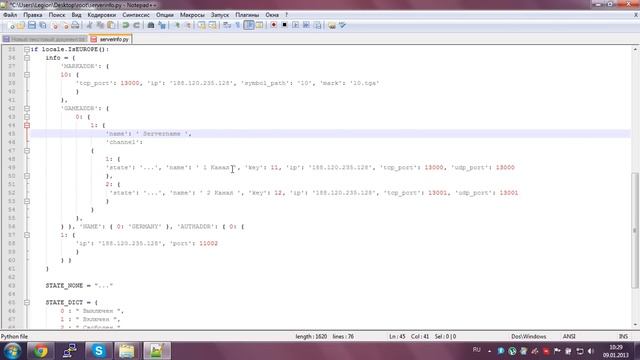Collapse the fold at line 35
Image resolution: width=640 pixels, height=360 pixels.
27,49
